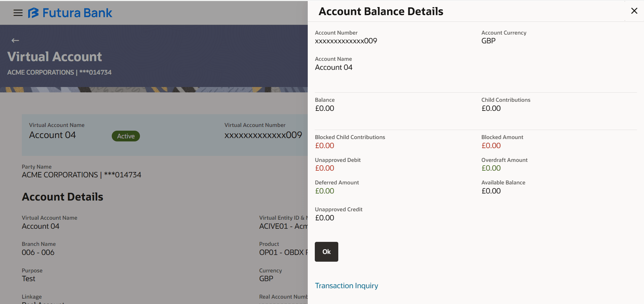Click the Purpose value Test
644x304 pixels.
click(29, 279)
